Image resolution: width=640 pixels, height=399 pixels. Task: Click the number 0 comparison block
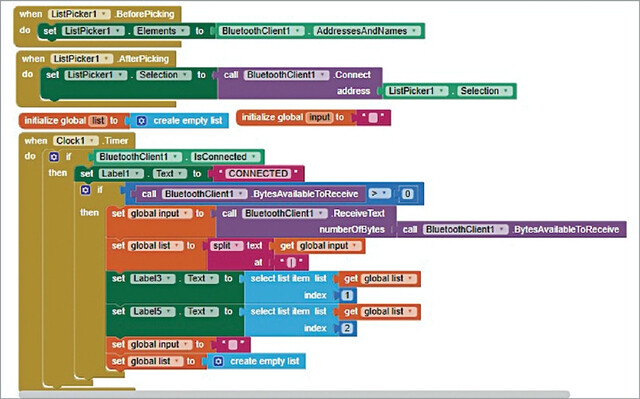[407, 194]
